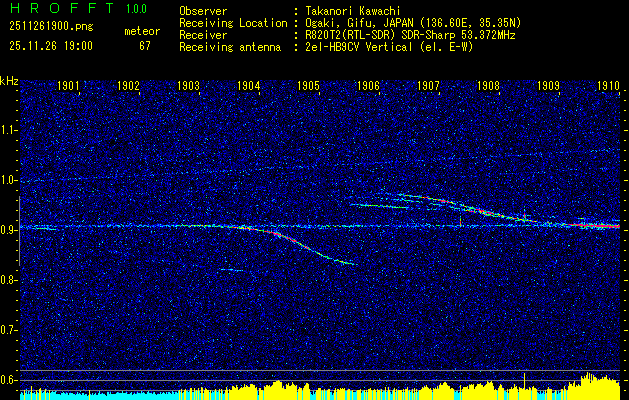Viewport: 629px width, 400px height.
Task: Click the meteor label
Action: [x=142, y=31]
